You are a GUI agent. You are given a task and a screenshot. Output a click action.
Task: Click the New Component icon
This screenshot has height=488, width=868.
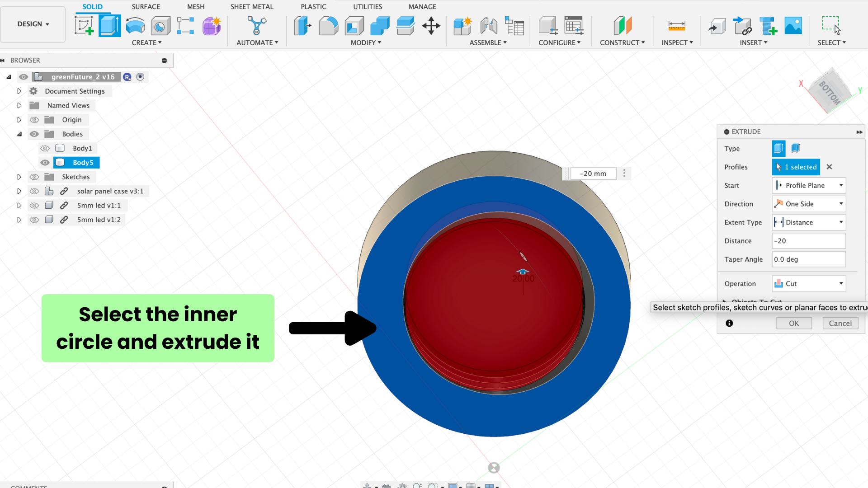click(462, 26)
